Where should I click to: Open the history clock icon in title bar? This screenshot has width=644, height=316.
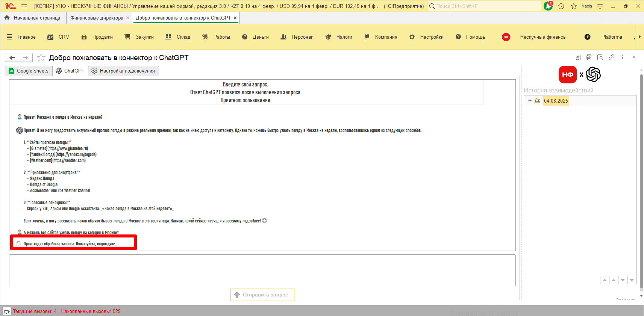[x=561, y=6]
